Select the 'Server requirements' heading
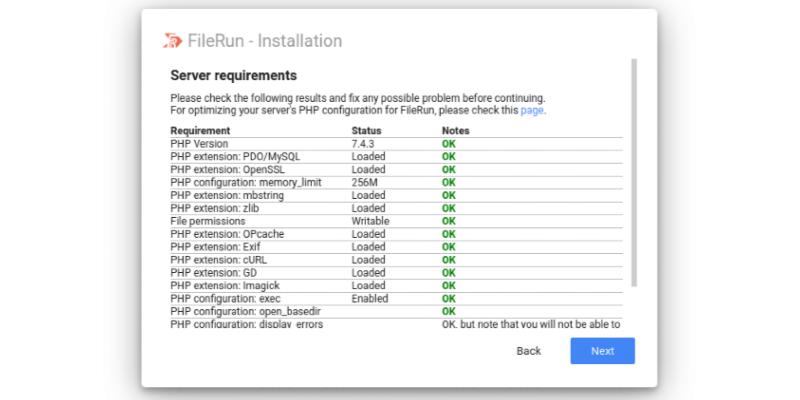The height and width of the screenshot is (400, 800). pos(233,75)
